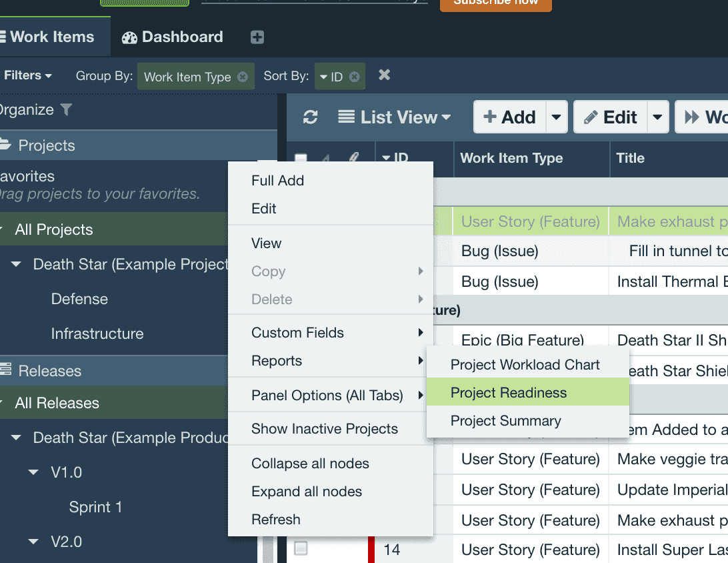Select the Infrastructure project in tree
This screenshot has width=728, height=563.
97,334
